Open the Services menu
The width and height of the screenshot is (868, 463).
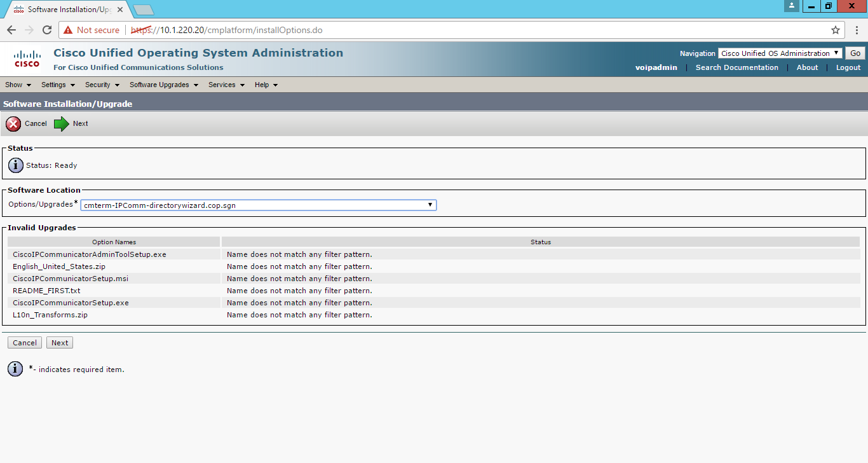[226, 85]
